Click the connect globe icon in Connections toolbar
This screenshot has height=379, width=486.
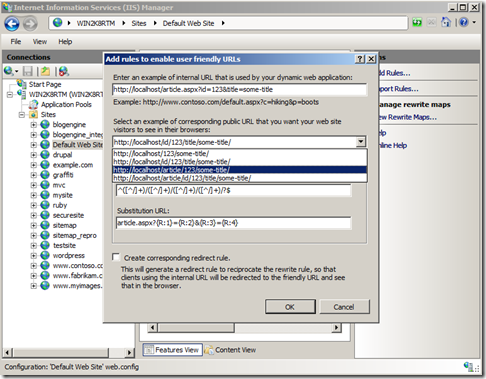tap(9, 71)
